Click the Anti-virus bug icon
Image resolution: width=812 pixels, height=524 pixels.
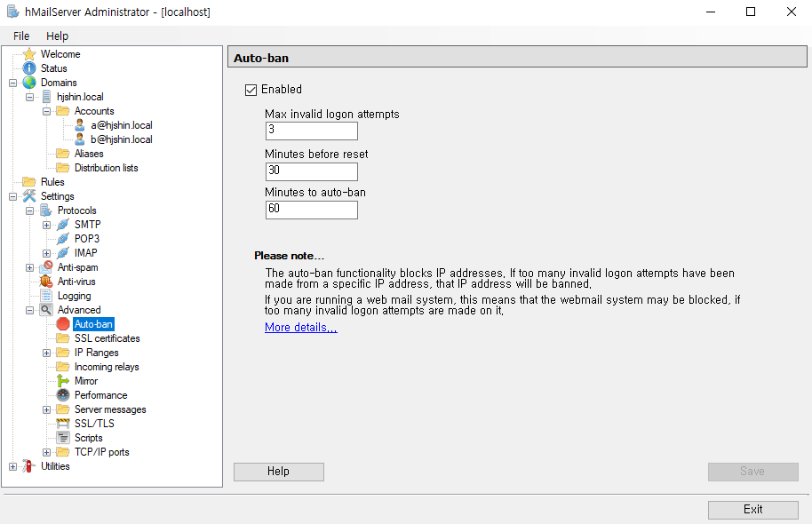tap(46, 282)
